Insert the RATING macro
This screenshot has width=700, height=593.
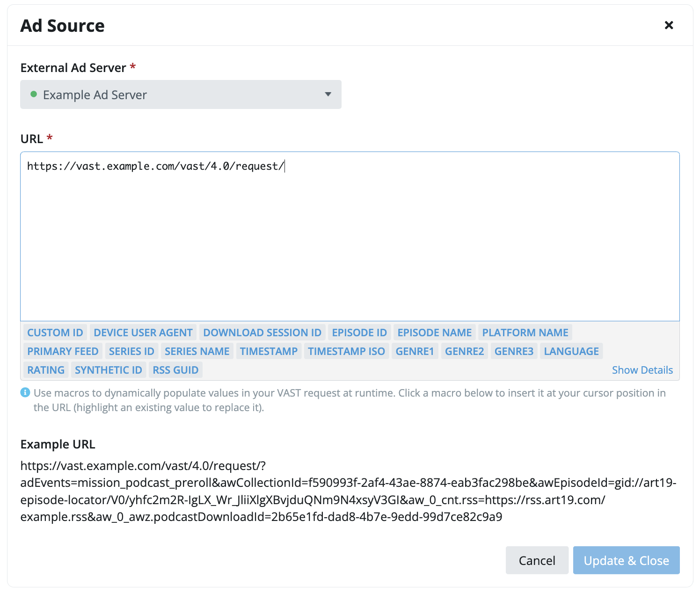[46, 370]
